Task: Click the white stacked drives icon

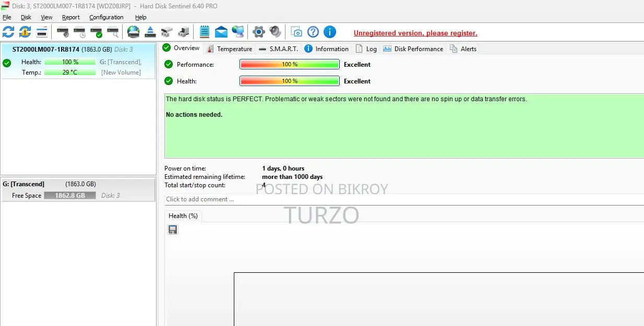Action: (167, 32)
